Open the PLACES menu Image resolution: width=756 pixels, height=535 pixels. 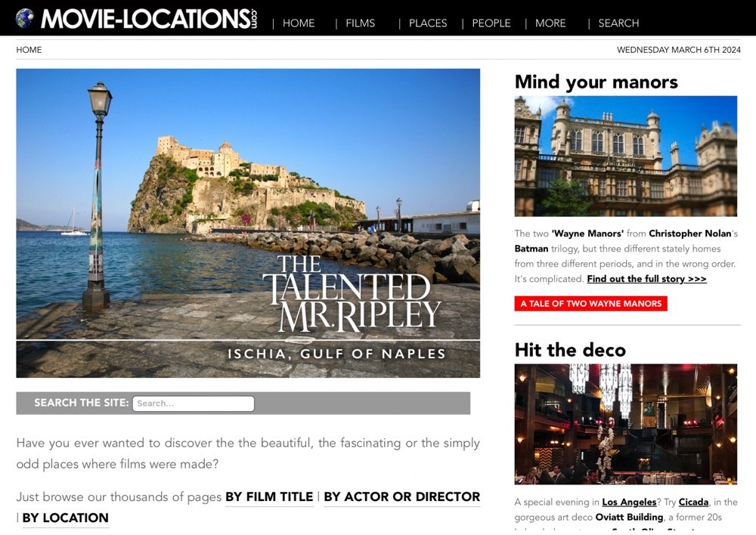(x=428, y=23)
